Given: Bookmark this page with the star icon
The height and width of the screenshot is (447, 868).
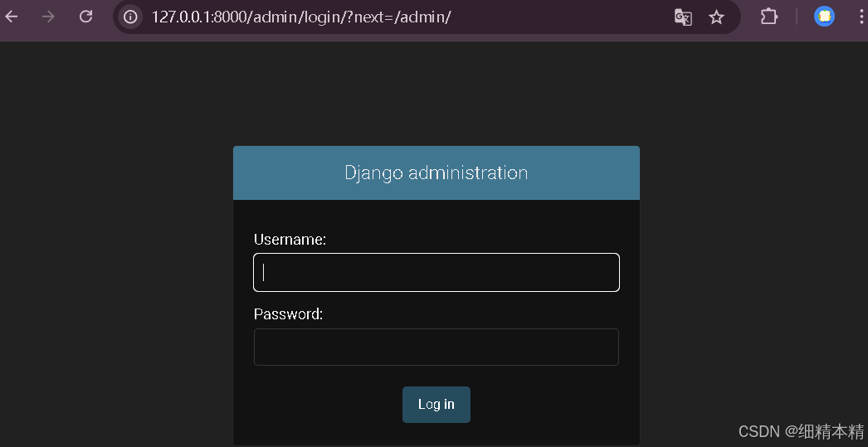Looking at the screenshot, I should coord(716,17).
